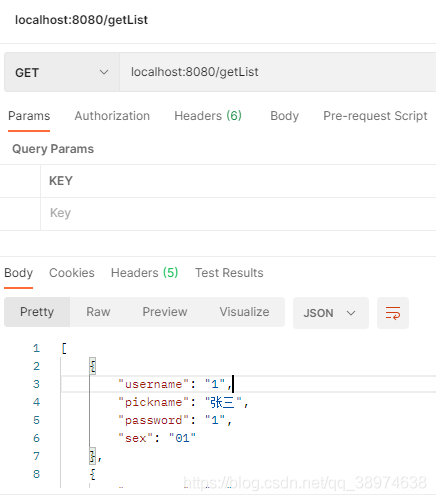
Task: Open the request Headers (6) tab
Action: coord(208,116)
